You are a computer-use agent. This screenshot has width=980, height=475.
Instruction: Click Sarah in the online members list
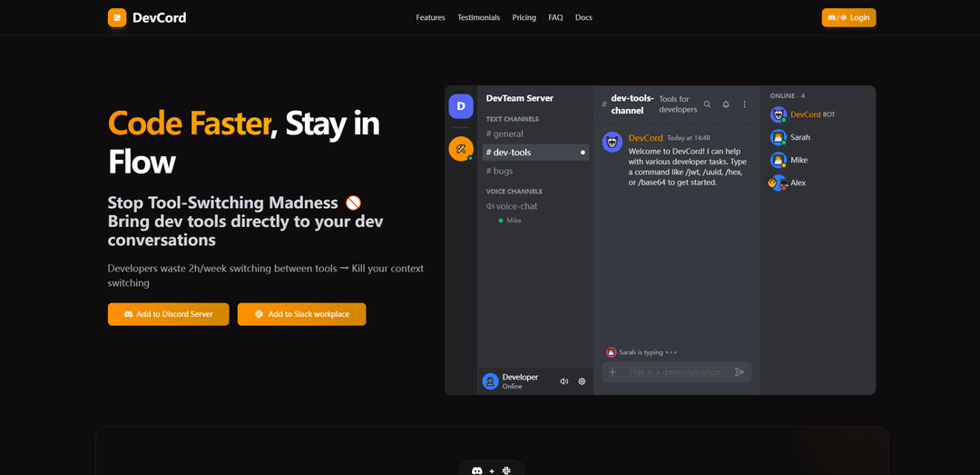click(x=800, y=137)
